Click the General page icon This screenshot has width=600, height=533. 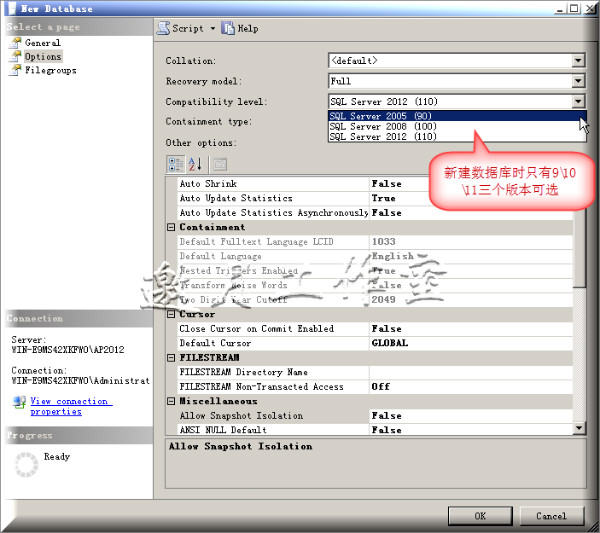16,42
